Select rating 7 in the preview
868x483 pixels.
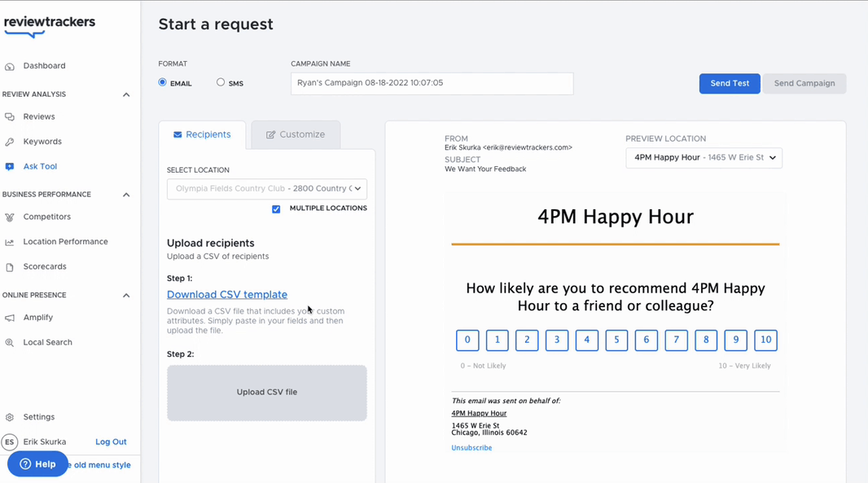click(x=676, y=340)
